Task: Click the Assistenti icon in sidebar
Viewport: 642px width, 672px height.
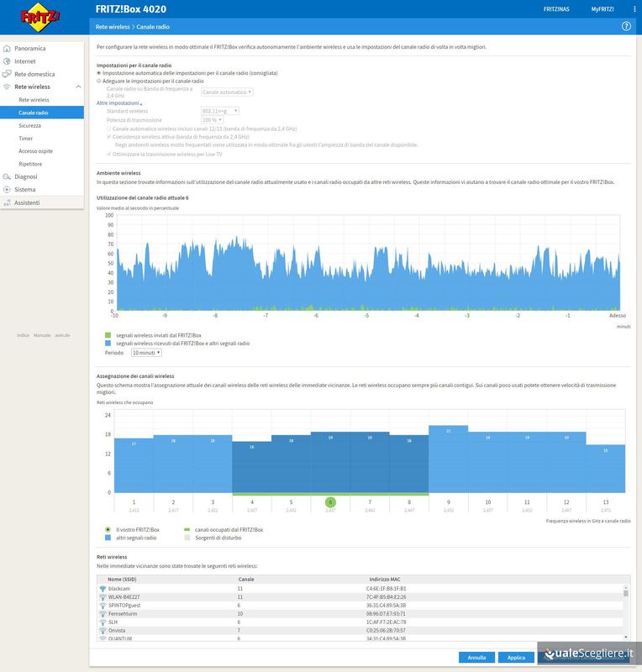Action: [8, 202]
